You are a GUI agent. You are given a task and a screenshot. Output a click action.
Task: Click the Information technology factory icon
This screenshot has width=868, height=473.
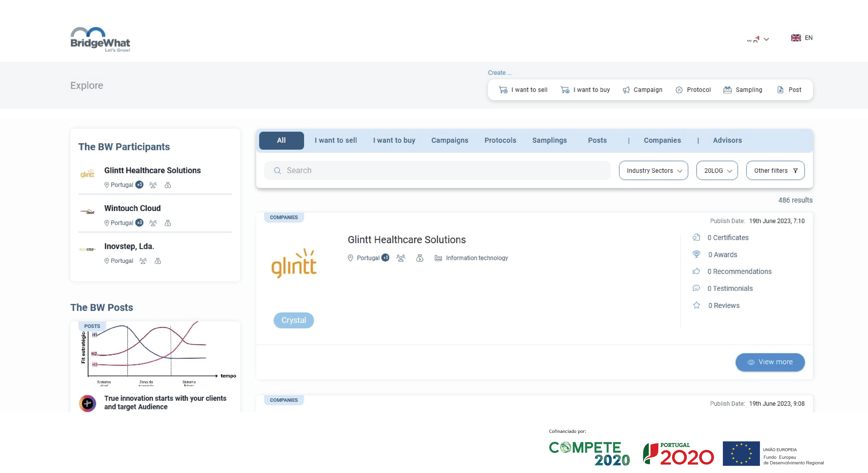[438, 258]
